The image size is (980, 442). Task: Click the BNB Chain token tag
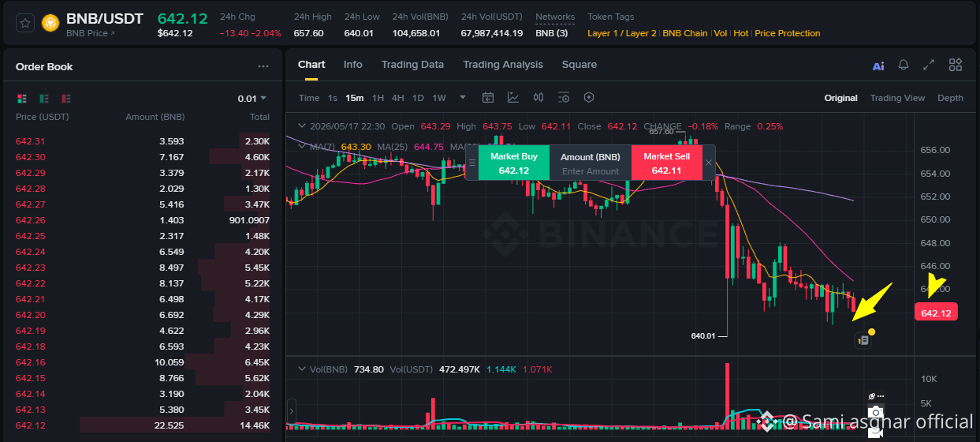[685, 33]
